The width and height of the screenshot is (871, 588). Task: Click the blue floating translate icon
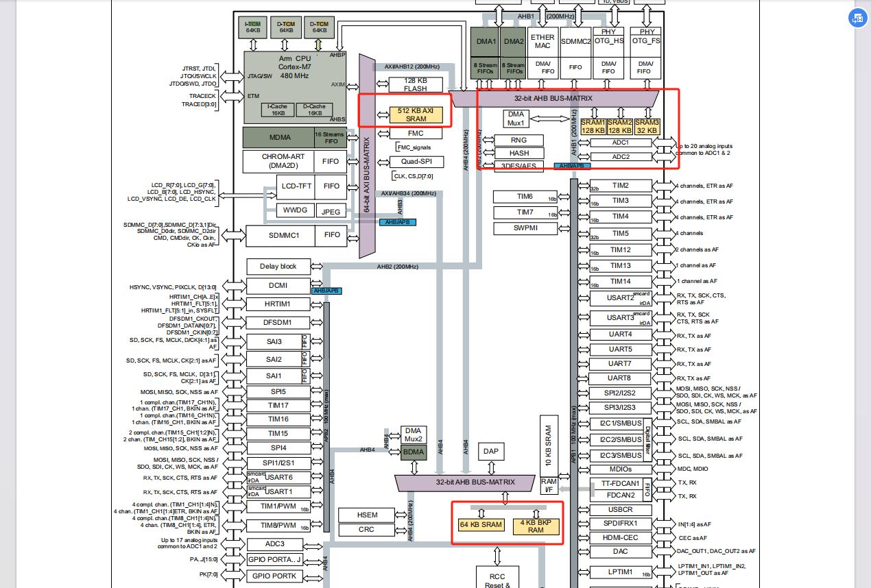(857, 19)
